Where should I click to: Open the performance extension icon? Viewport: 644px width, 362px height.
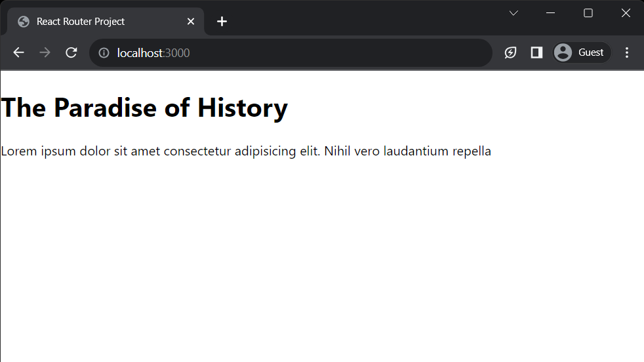(x=510, y=52)
